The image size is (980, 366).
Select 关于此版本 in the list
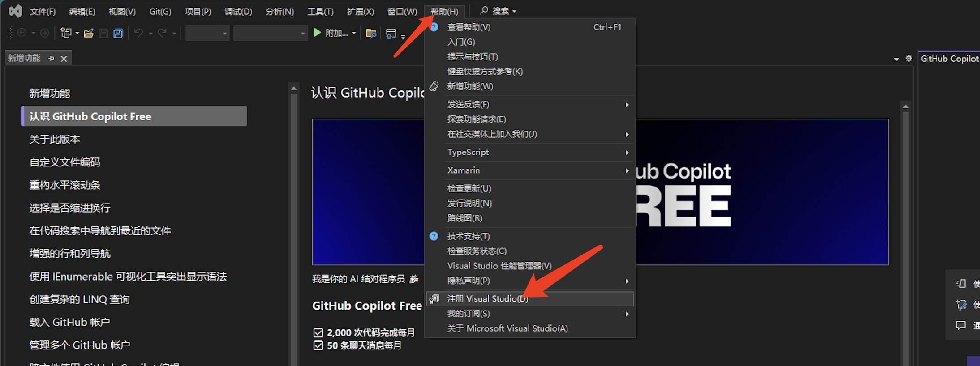[x=55, y=139]
